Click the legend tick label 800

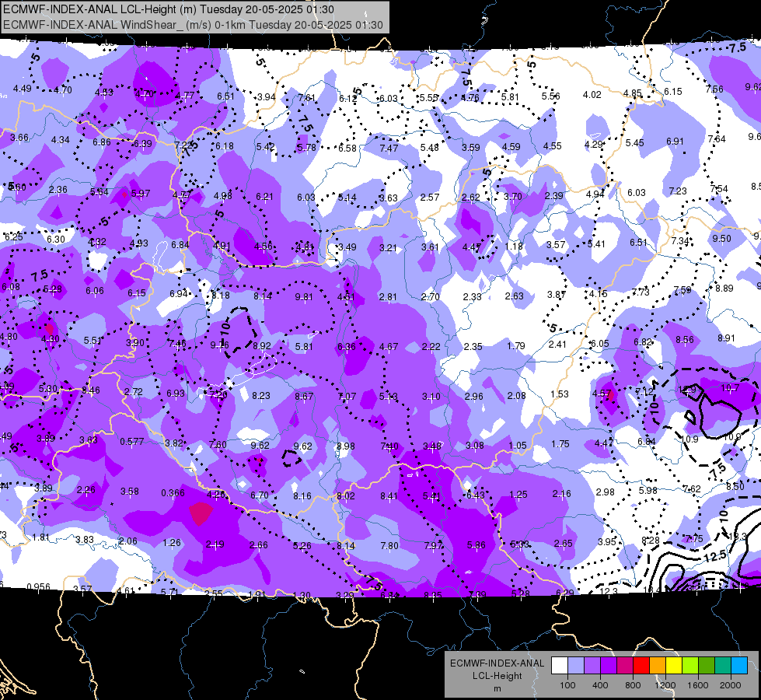pos(633,685)
